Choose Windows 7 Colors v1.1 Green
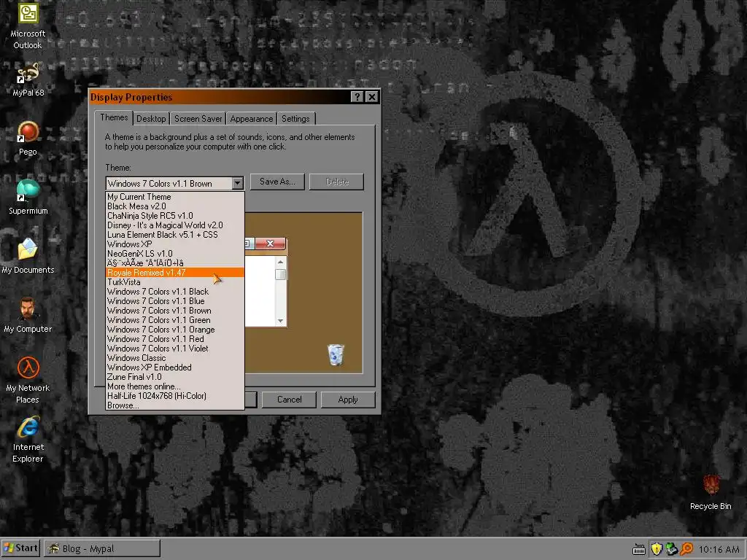Image resolution: width=747 pixels, height=560 pixels. [x=175, y=320]
